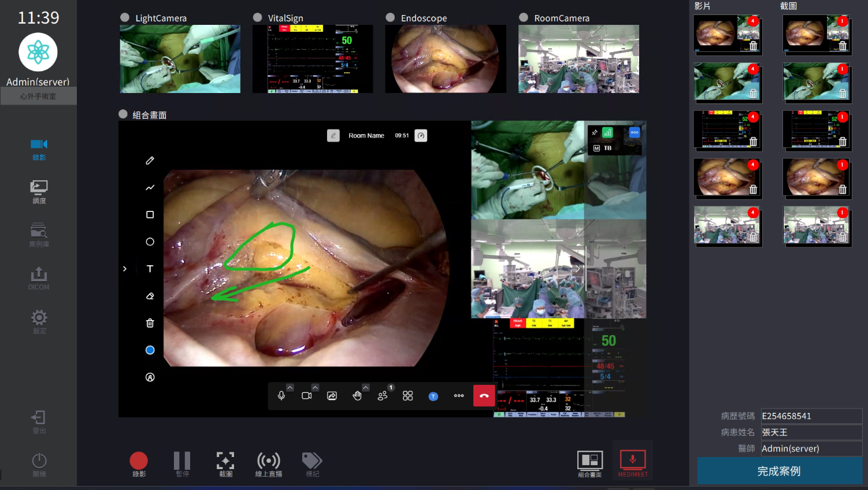Expand the annotation toolbar side chevron
The width and height of the screenshot is (868, 490).
[125, 269]
